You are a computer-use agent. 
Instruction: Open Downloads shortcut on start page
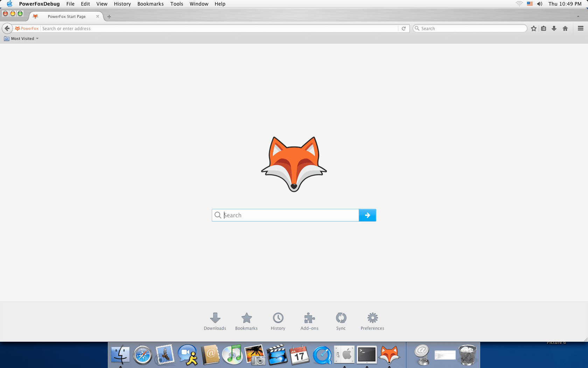click(x=215, y=321)
